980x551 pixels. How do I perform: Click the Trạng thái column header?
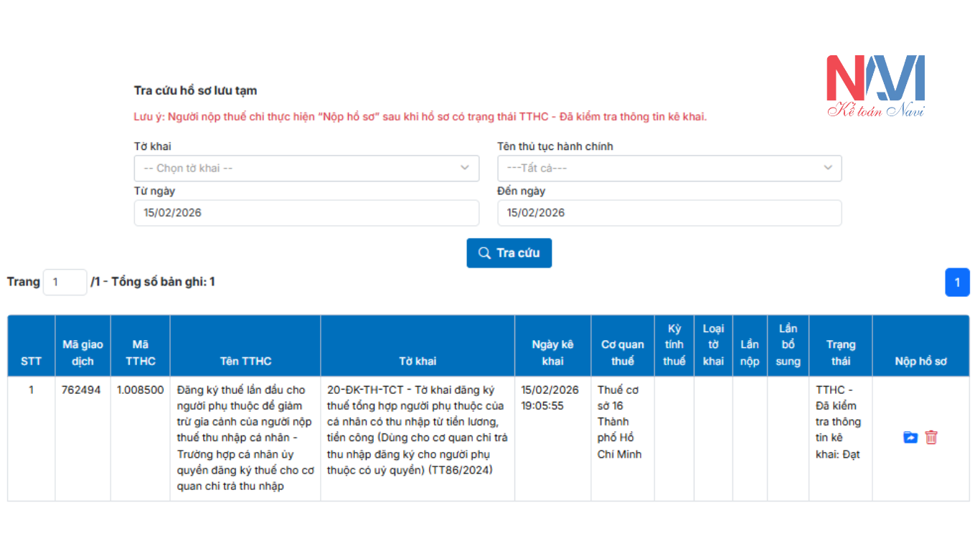click(840, 352)
